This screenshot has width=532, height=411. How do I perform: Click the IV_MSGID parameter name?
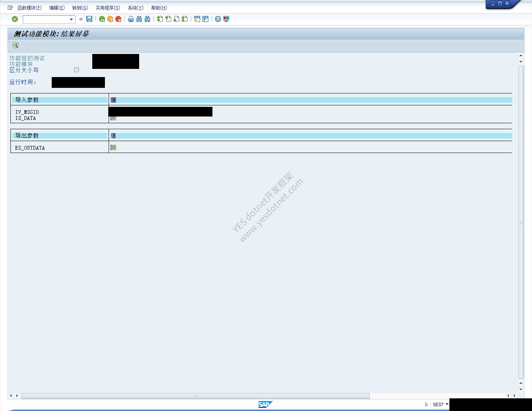pyautogui.click(x=27, y=112)
